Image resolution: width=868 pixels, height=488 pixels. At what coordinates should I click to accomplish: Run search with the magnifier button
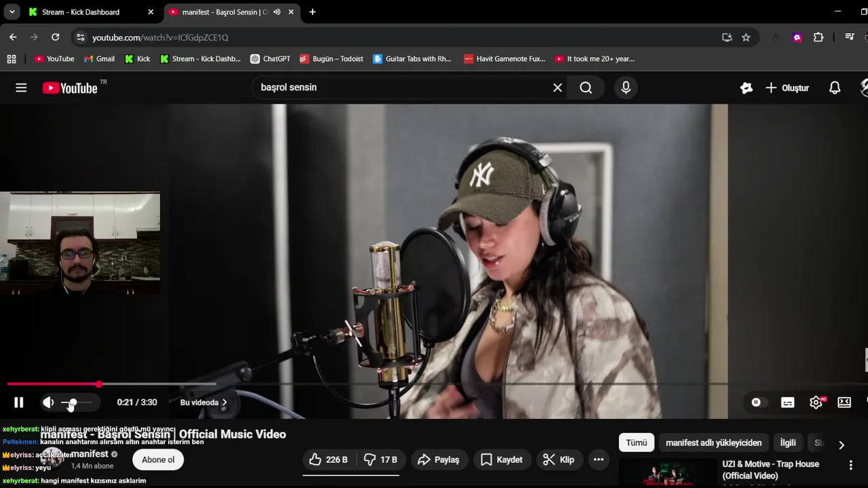coord(586,87)
